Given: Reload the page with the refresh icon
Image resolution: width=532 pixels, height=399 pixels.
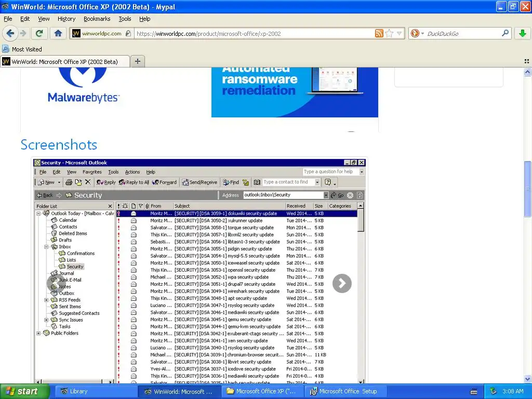Looking at the screenshot, I should tap(39, 33).
